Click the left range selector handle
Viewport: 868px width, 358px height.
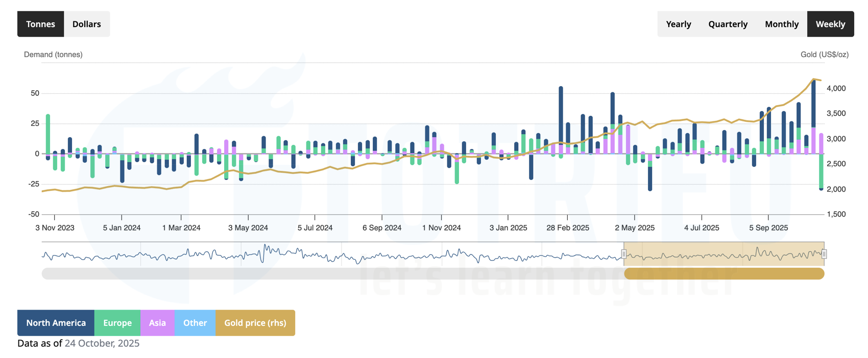[x=624, y=254]
